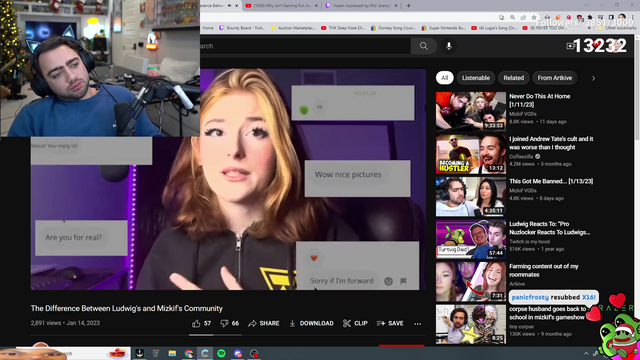This screenshot has height=360, width=640.
Task: Open Spotify from taskbar
Action: pos(221,353)
